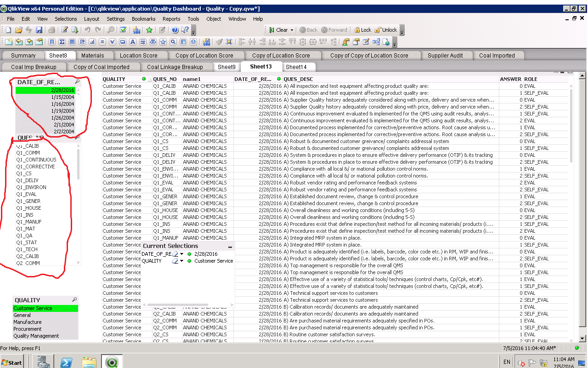Create a Table Box object
Image resolution: width=588 pixels, height=368 pixels.
(x=72, y=42)
